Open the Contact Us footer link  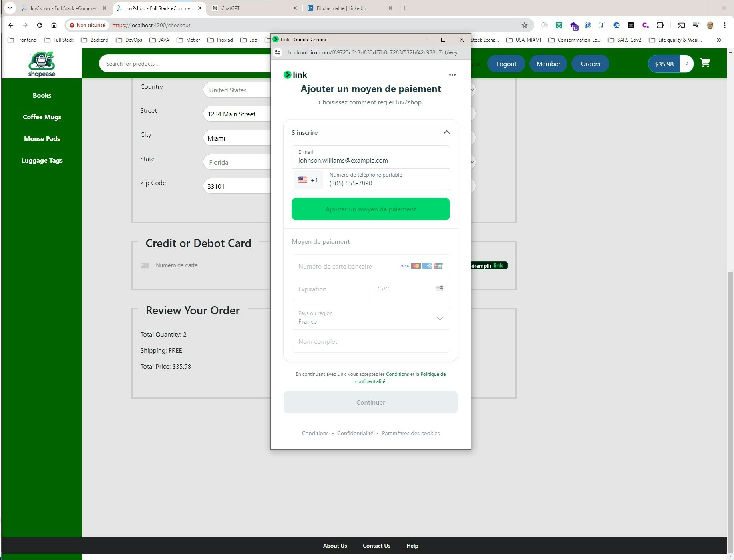(x=376, y=546)
